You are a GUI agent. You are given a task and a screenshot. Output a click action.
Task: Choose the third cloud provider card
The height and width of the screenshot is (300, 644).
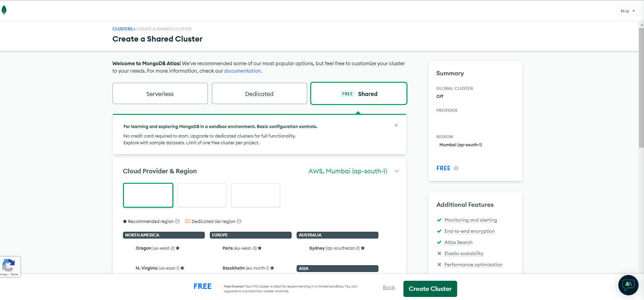pos(255,195)
